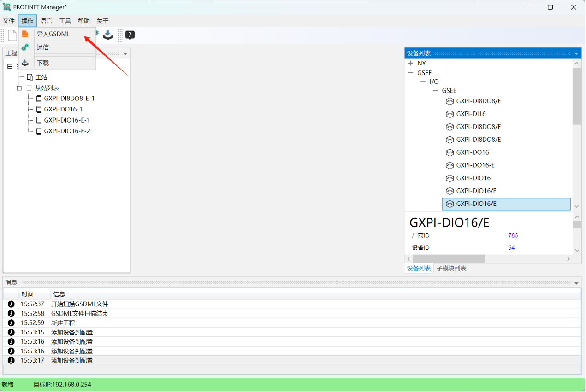Image resolution: width=586 pixels, height=392 pixels.
Task: Click the list icon beside 从站列表
Action: click(30, 88)
